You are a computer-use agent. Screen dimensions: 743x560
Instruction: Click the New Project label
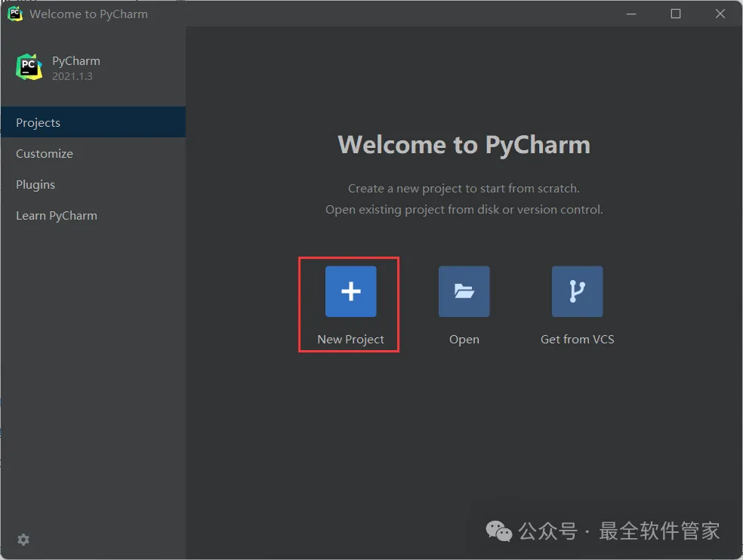350,340
